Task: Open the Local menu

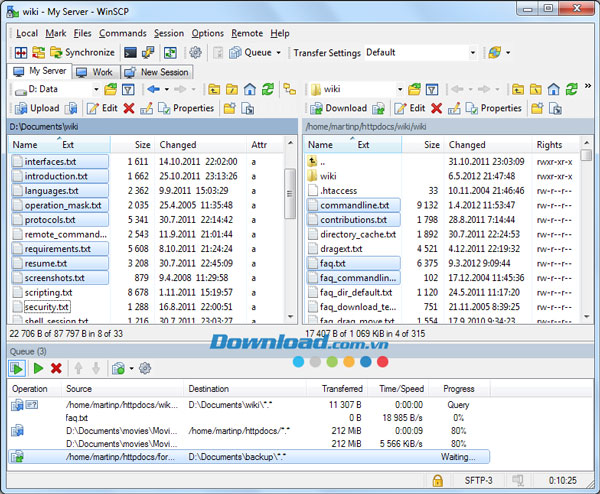Action: [x=27, y=33]
